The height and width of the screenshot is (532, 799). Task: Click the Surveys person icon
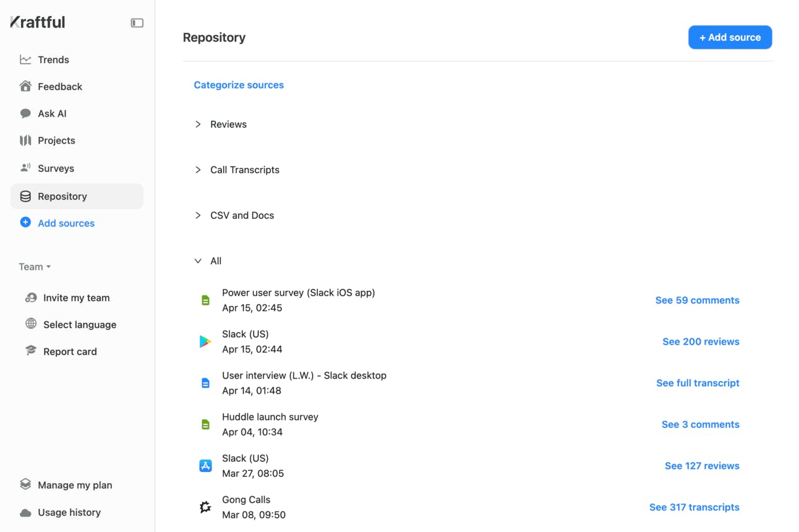coord(25,168)
